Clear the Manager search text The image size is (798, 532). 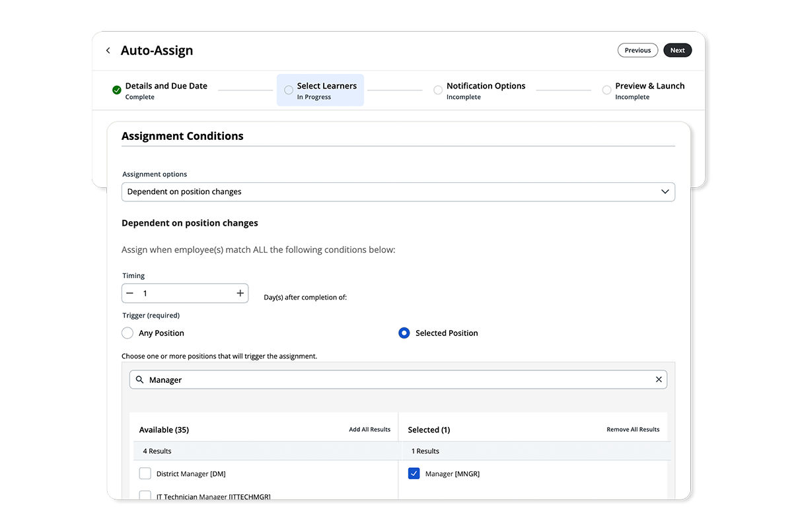(659, 380)
